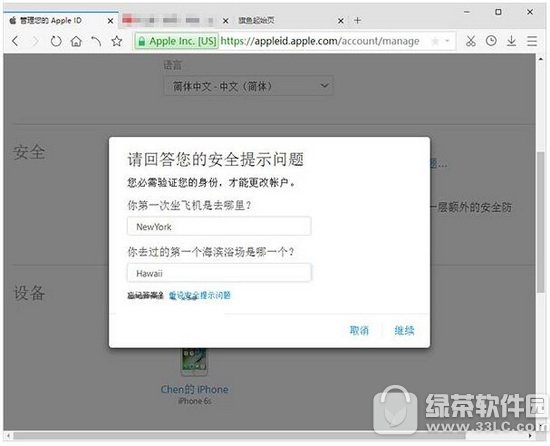Click the first security answer field NewYork
The image size is (550, 446).
(x=219, y=227)
